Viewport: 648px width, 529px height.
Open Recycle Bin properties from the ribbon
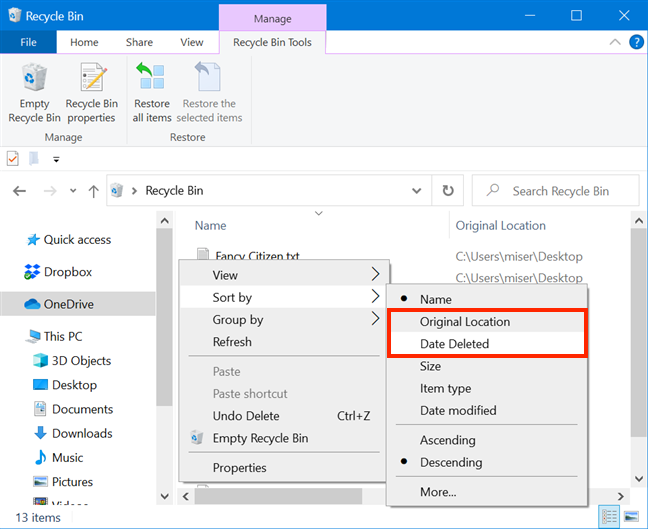(x=92, y=93)
